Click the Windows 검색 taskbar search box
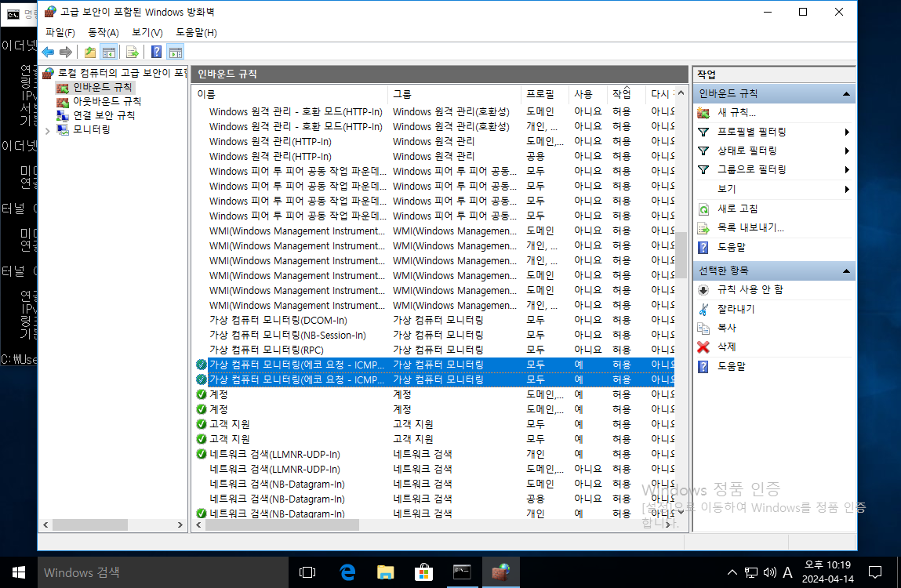Viewport: 901px width, 588px height. click(x=162, y=572)
